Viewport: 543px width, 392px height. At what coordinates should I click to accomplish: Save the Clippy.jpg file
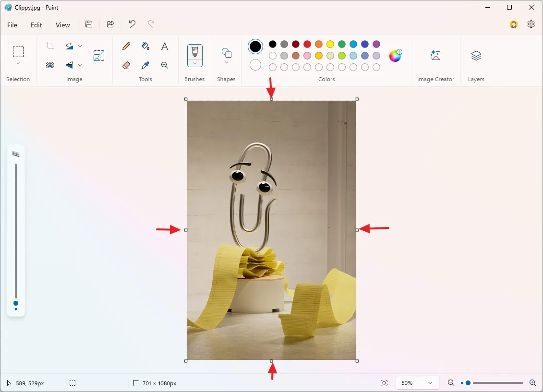click(x=88, y=24)
